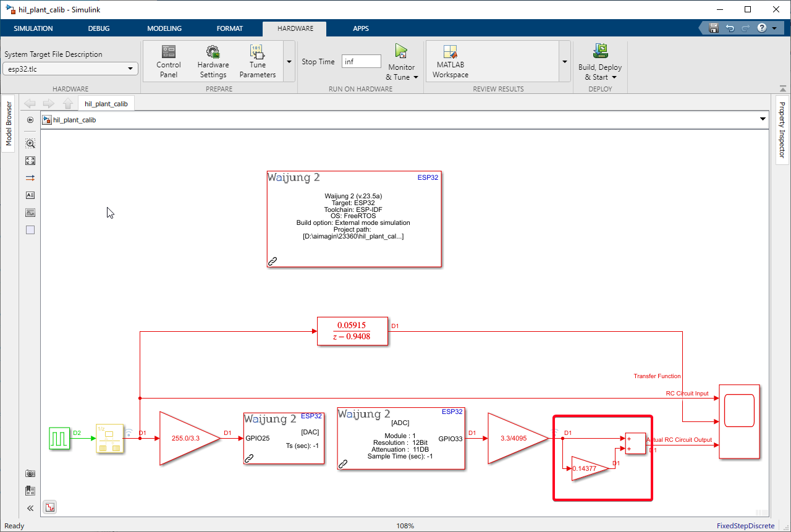Save the model using the floppy icon
Screen dimensions: 791x532
pyautogui.click(x=714, y=28)
